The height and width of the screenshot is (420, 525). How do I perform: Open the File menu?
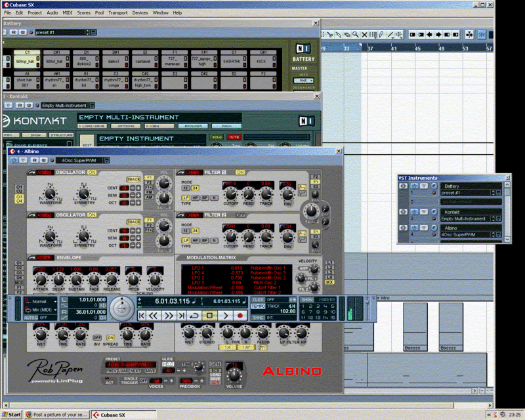[7, 12]
